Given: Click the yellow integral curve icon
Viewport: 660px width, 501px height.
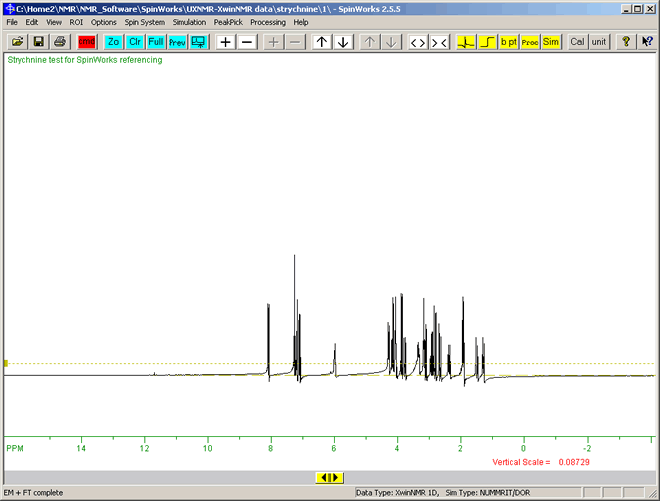Looking at the screenshot, I should tap(487, 42).
